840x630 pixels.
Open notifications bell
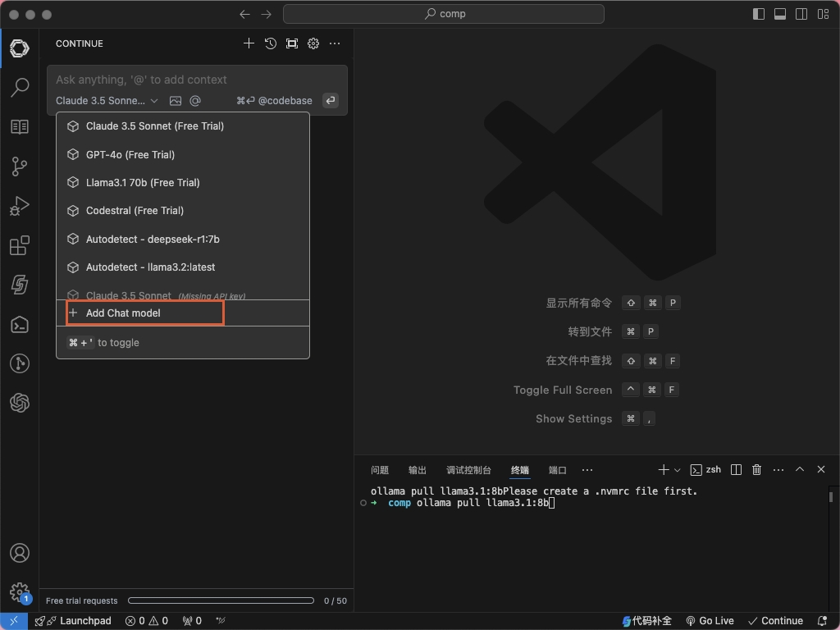point(822,621)
